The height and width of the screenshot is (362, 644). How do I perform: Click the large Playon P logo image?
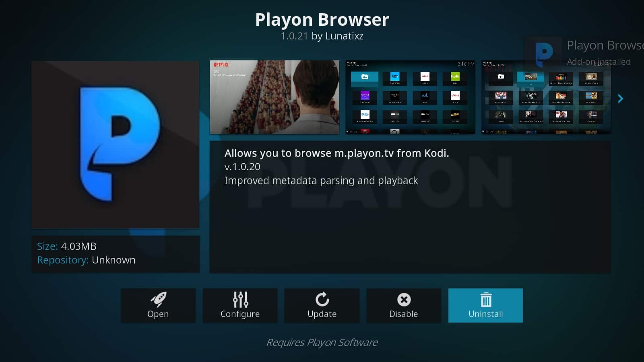(116, 145)
